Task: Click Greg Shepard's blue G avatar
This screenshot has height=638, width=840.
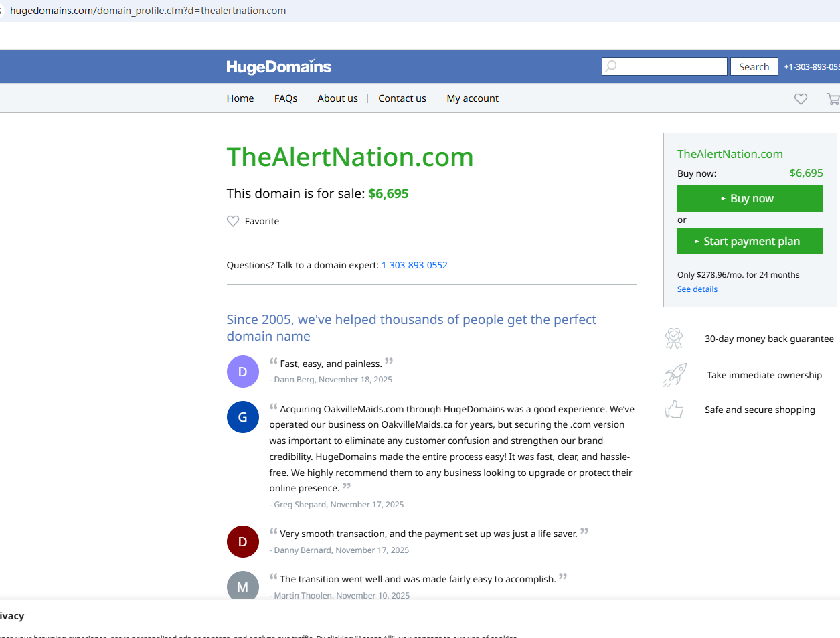Action: tap(243, 417)
